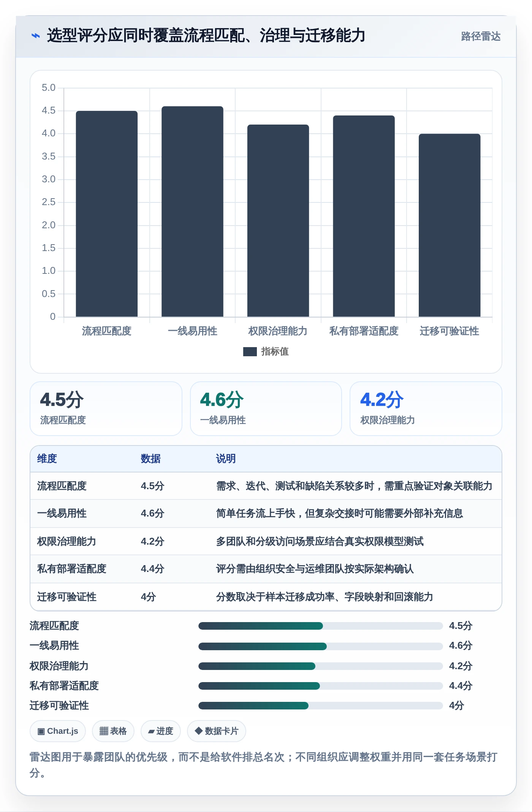Image resolution: width=532 pixels, height=812 pixels.
Task: Click the 一线易用性 bar in the chart
Action: click(192, 212)
